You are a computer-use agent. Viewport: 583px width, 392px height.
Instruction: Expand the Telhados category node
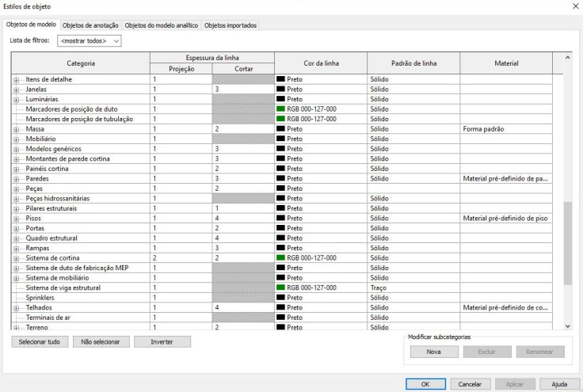tap(16, 306)
